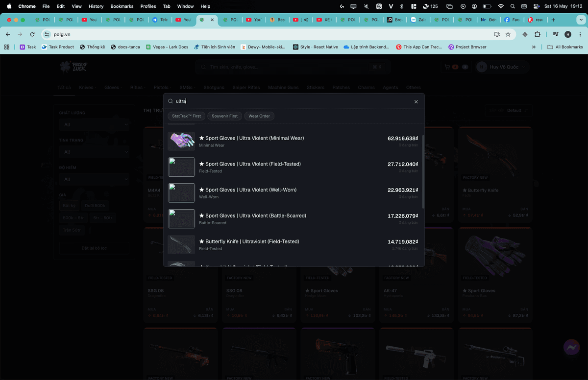Switch to the 'XE' tab

pos(324,20)
